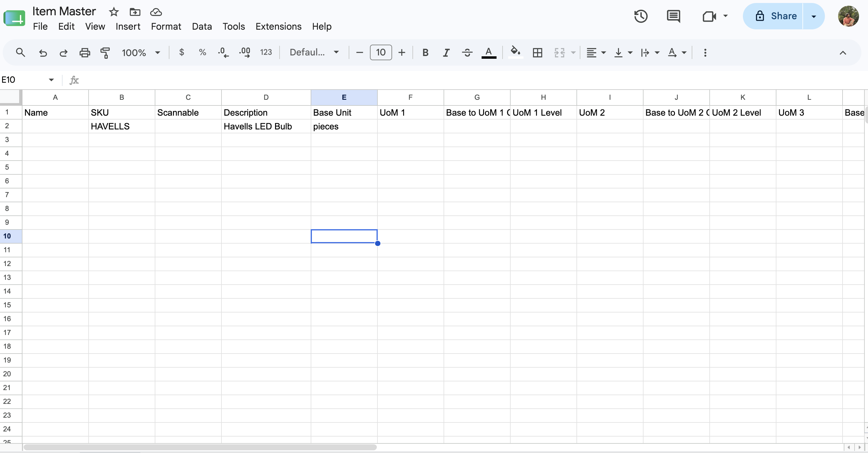This screenshot has width=868, height=453.
Task: Print the spreadsheet
Action: pos(85,53)
